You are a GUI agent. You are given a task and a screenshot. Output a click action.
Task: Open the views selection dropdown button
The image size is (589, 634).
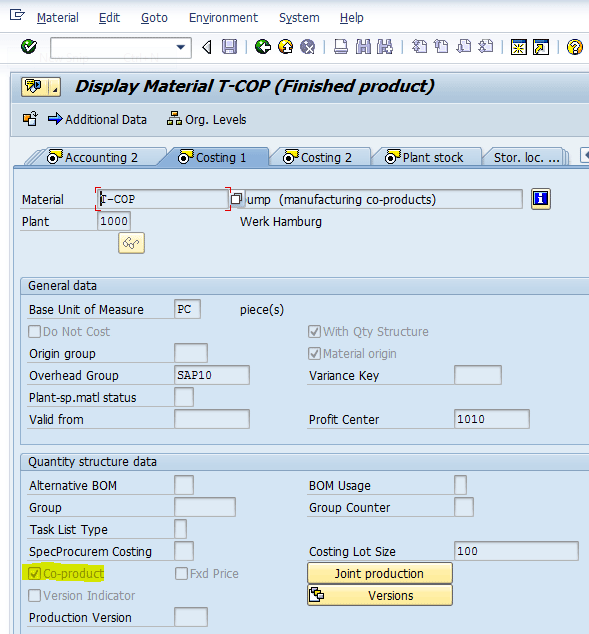(55, 87)
